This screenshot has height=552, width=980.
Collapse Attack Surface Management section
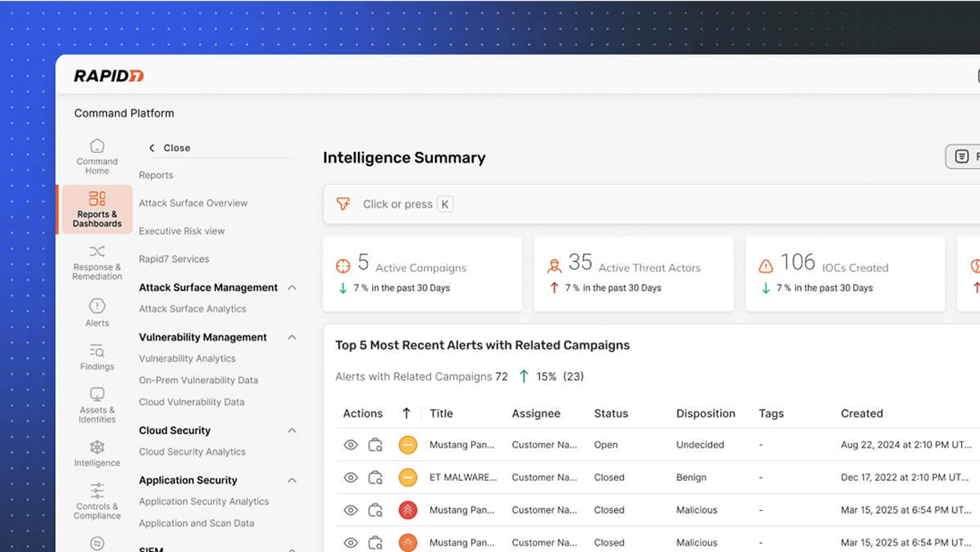point(292,288)
